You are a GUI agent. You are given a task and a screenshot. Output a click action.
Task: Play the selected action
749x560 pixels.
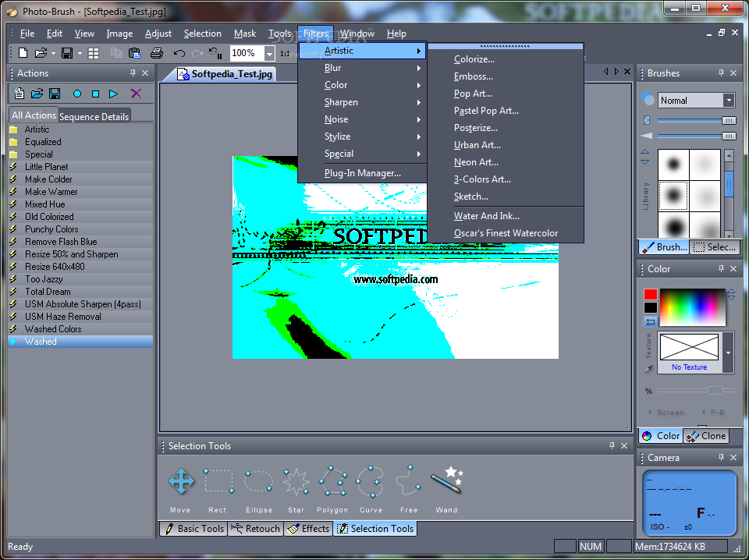[113, 94]
